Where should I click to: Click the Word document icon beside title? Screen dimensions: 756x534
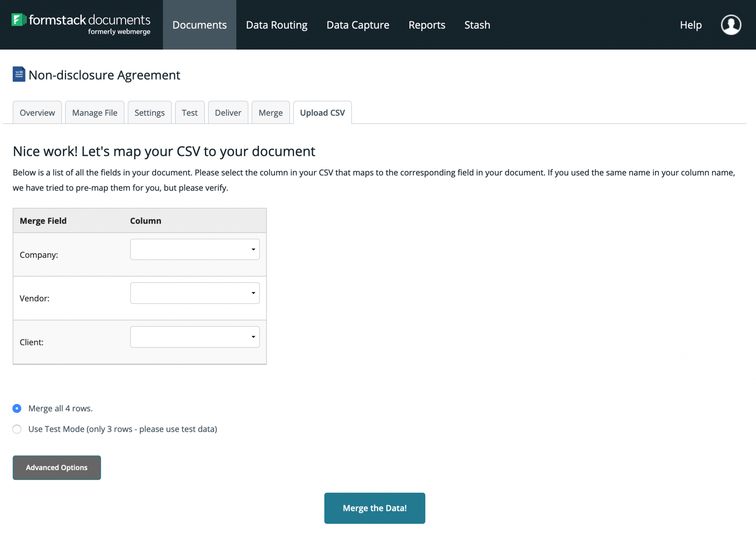[x=19, y=75]
